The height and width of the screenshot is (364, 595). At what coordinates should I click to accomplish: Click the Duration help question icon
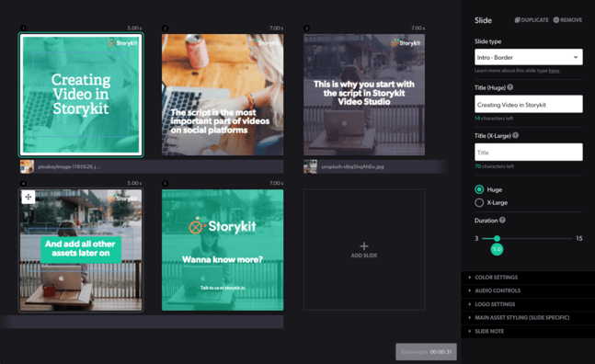502,220
